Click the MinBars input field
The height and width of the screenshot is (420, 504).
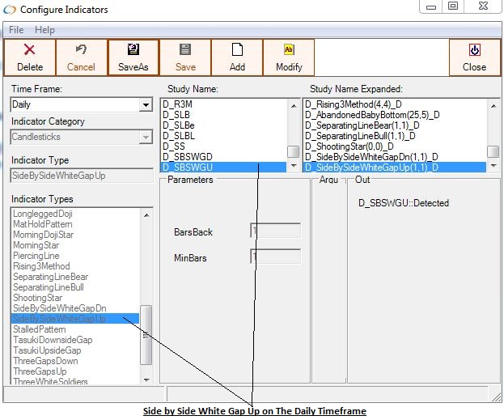click(275, 257)
